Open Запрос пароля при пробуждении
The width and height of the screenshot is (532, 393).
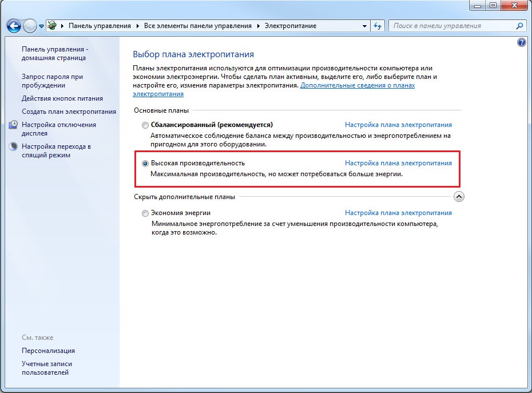pos(52,81)
